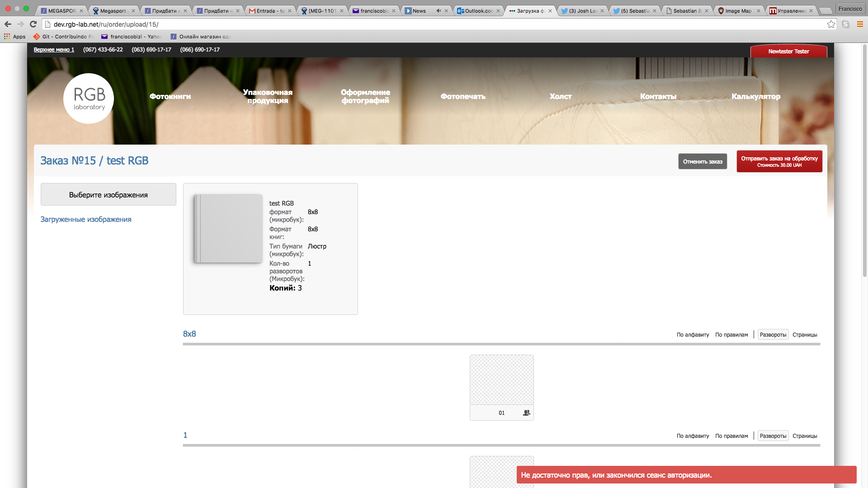
Task: Open Newtester Tester user menu
Action: (x=788, y=52)
